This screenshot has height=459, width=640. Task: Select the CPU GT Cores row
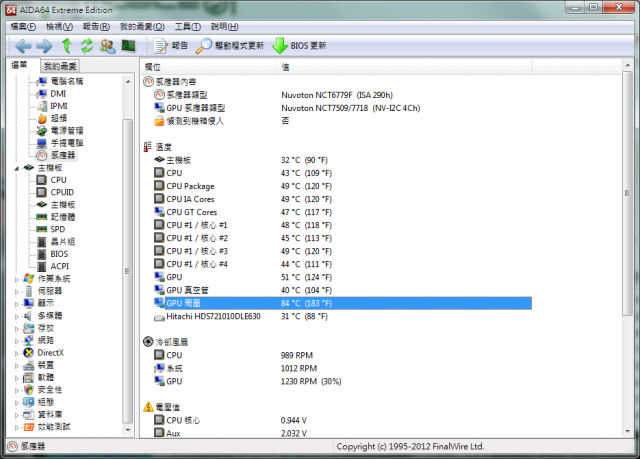coord(342,212)
